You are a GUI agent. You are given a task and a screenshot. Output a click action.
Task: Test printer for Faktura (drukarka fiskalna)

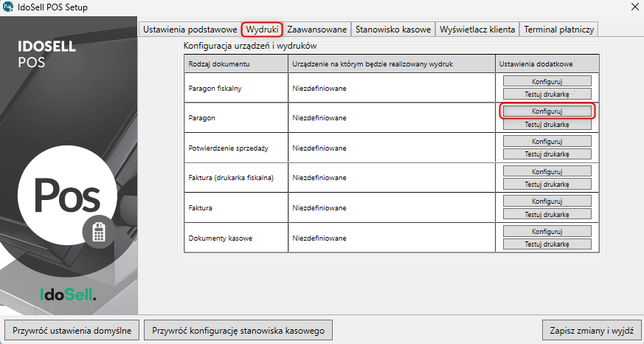[547, 184]
